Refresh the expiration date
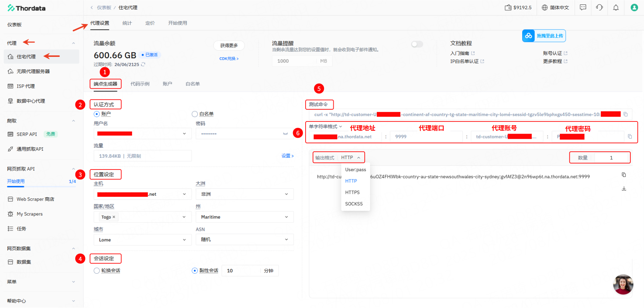Screen dimensions: 644x308 coord(143,64)
